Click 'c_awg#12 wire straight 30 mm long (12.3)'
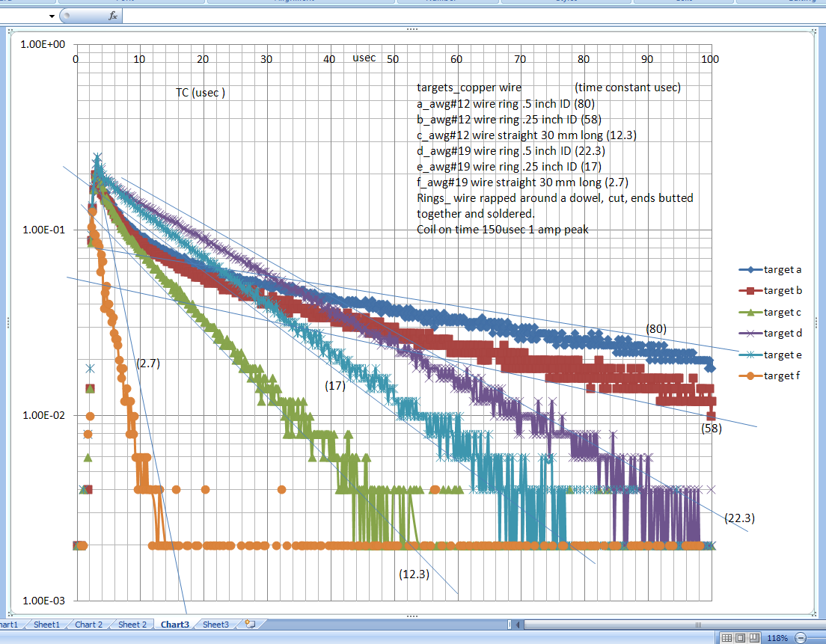Screen dimensions: 826x644 (x=527, y=135)
